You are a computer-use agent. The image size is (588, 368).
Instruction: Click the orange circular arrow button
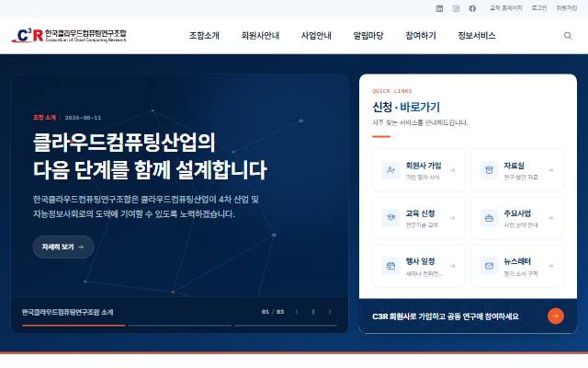click(x=556, y=316)
